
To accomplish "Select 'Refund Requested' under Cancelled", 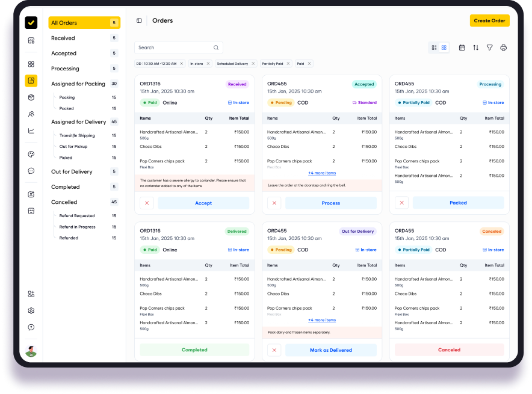I will pyautogui.click(x=77, y=216).
